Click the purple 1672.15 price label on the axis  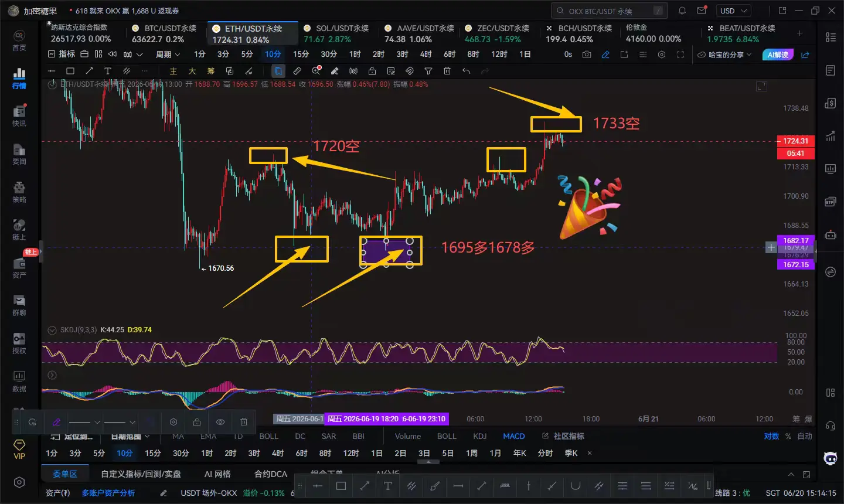click(796, 264)
